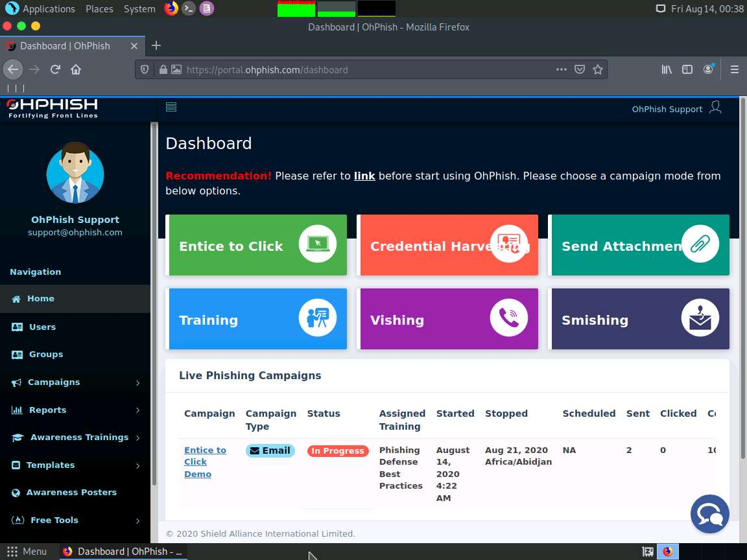Click the Awareness Posters globe icon
Image resolution: width=747 pixels, height=560 pixels.
16,493
